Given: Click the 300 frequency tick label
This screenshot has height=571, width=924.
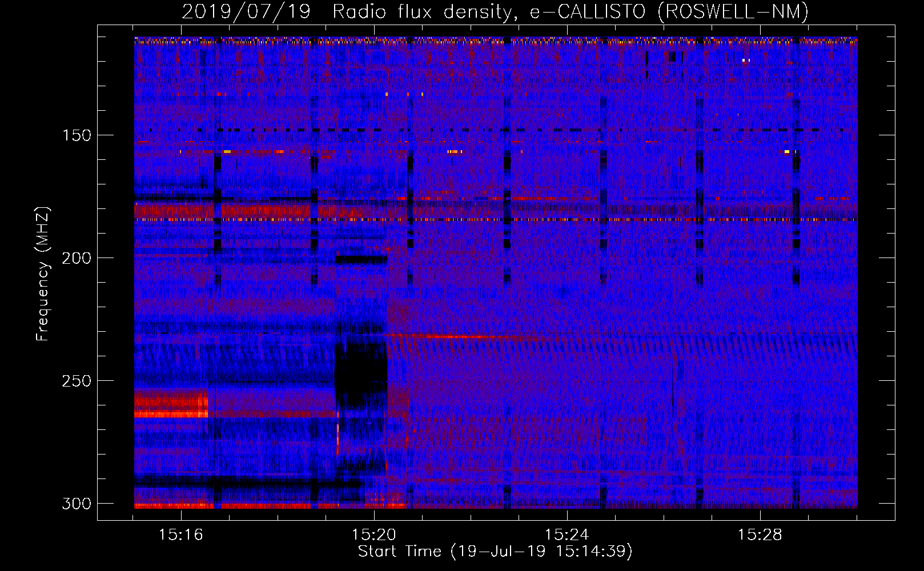Looking at the screenshot, I should click(76, 504).
